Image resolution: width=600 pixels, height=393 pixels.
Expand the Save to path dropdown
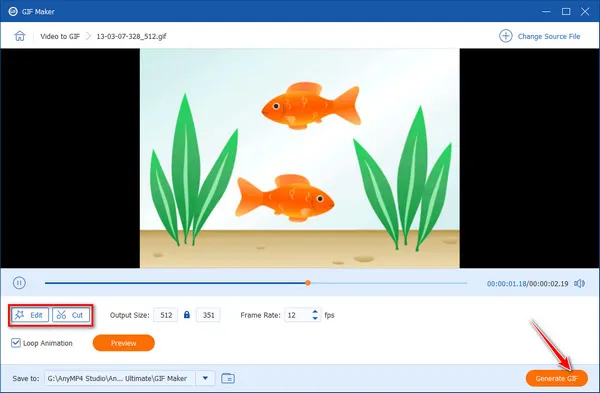(205, 378)
